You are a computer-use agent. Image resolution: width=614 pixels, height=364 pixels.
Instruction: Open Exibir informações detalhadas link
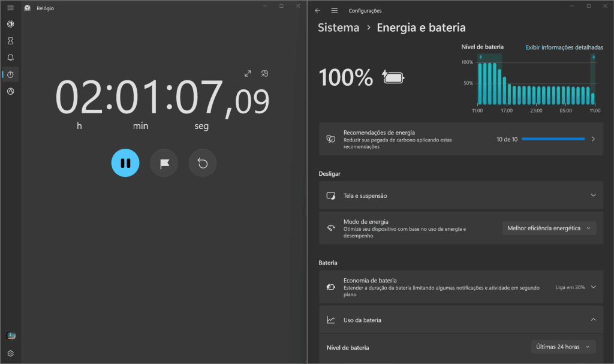coord(564,47)
